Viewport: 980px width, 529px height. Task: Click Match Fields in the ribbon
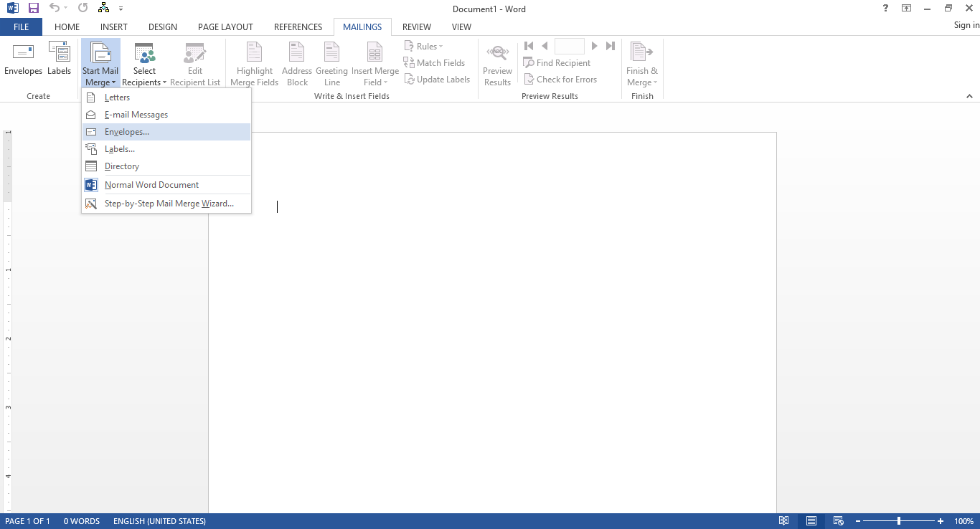click(x=434, y=63)
